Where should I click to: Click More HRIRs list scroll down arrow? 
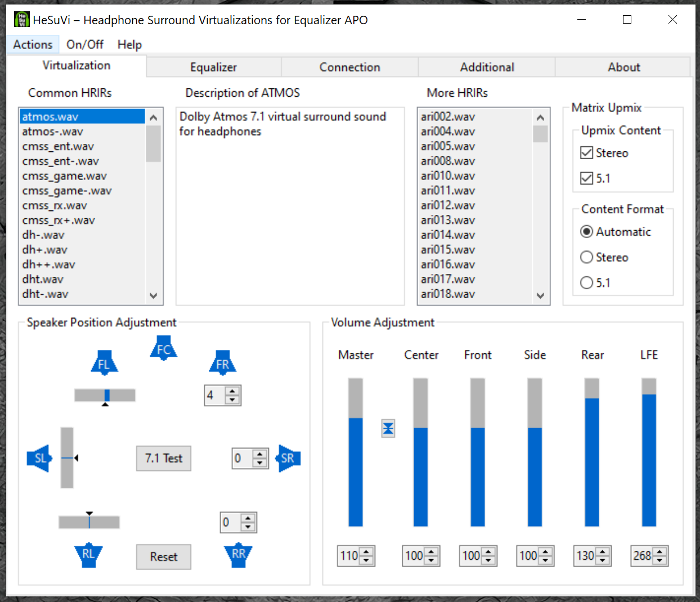coord(540,295)
